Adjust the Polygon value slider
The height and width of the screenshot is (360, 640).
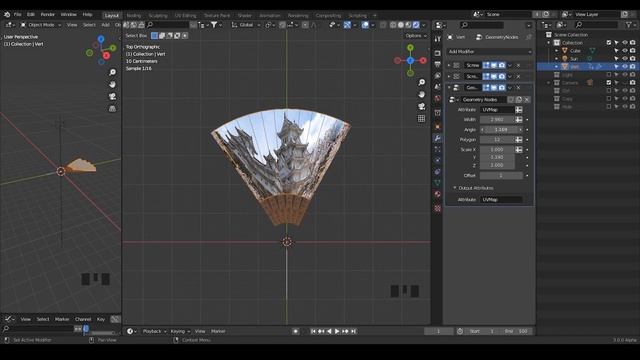pos(497,140)
